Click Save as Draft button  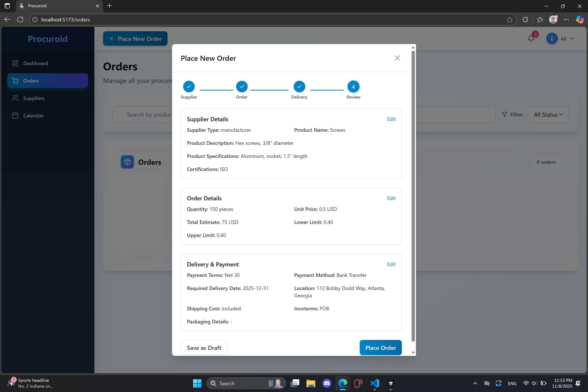(x=204, y=348)
